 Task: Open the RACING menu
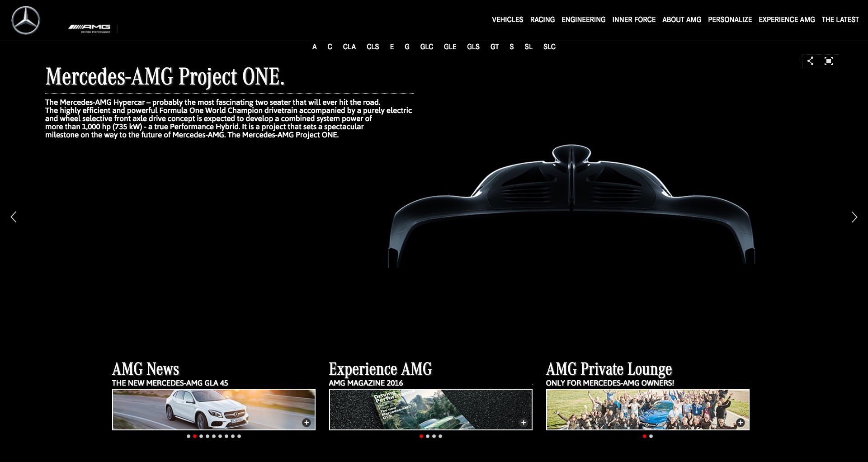542,20
